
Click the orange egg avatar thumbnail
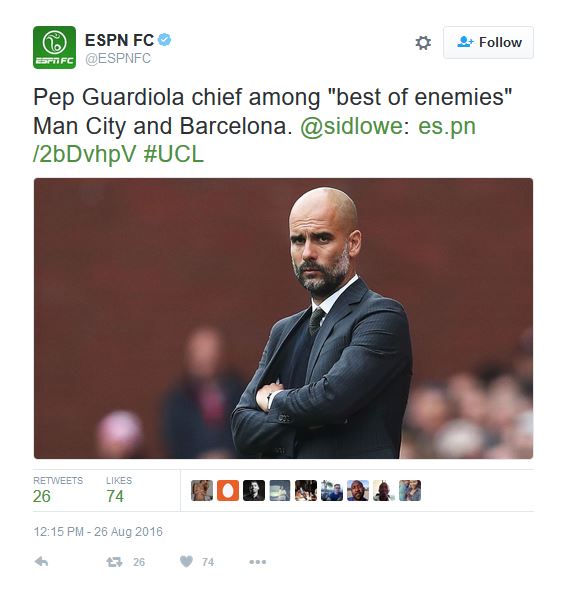(x=228, y=491)
